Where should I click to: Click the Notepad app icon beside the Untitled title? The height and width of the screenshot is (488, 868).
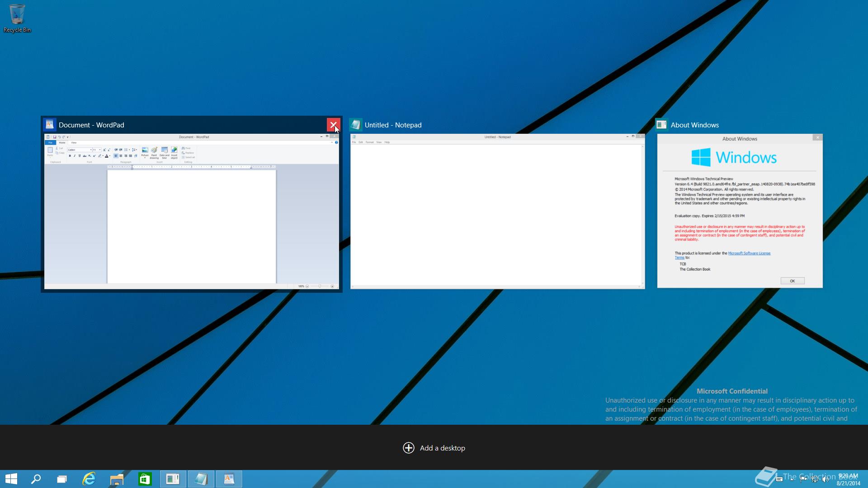coord(356,125)
